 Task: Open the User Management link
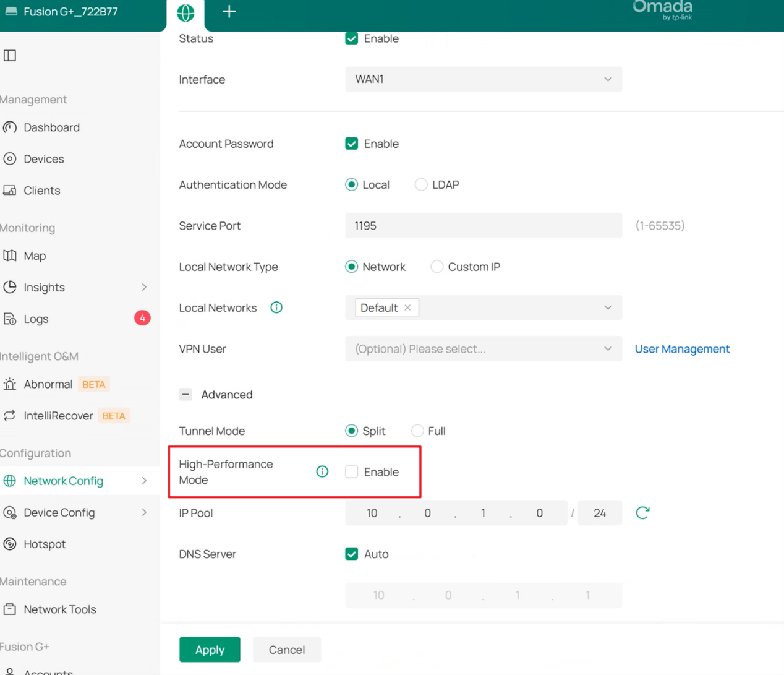coord(682,349)
